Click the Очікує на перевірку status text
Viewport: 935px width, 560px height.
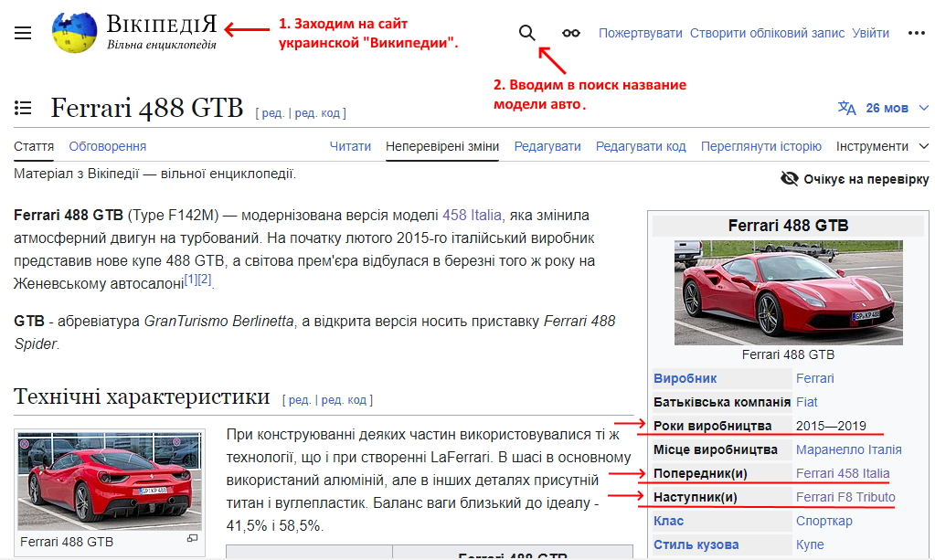866,179
